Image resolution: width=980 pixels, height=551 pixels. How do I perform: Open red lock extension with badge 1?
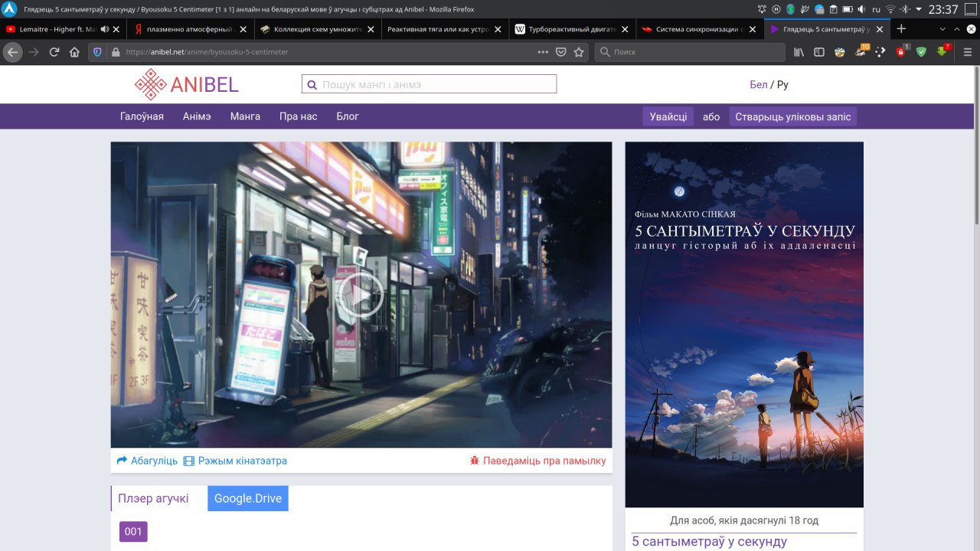(x=900, y=52)
